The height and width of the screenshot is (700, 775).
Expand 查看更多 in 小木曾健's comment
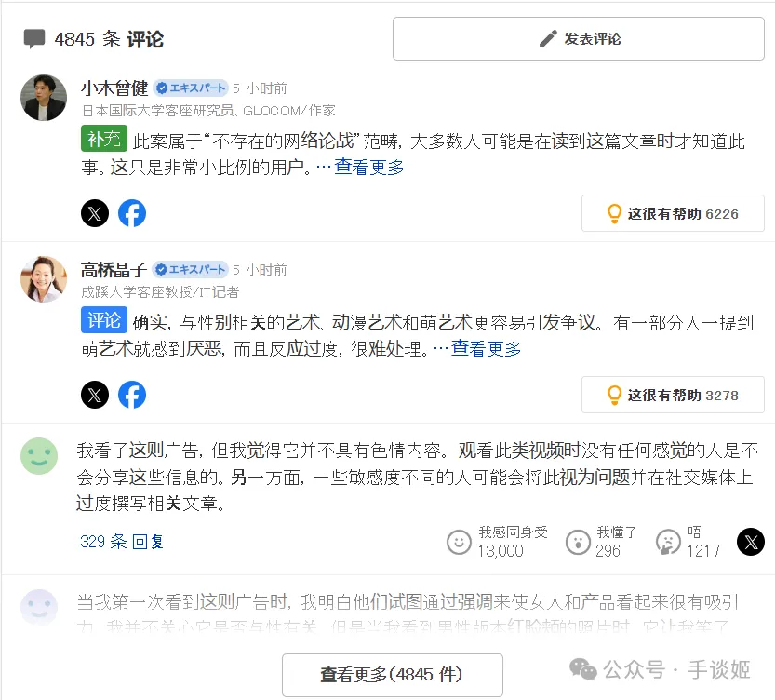[369, 168]
